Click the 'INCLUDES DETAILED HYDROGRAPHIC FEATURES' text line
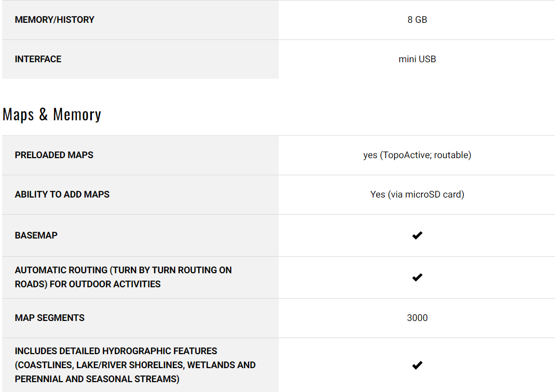The image size is (555, 392). pos(116,351)
